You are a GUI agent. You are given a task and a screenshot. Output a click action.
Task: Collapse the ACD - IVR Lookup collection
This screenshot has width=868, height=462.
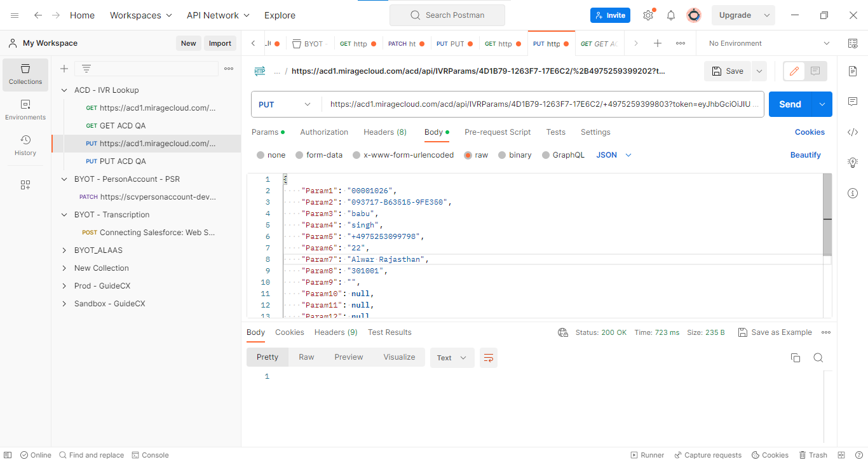pyautogui.click(x=64, y=90)
